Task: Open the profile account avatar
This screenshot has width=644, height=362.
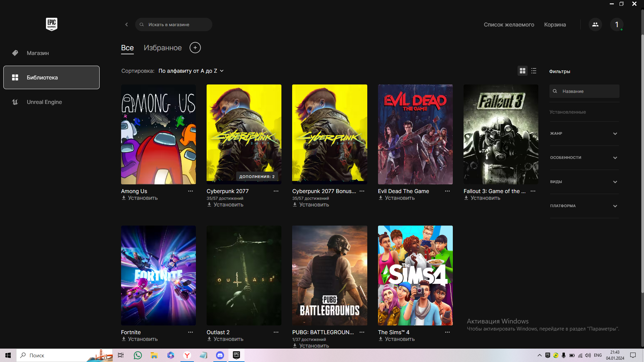Action: (x=616, y=24)
